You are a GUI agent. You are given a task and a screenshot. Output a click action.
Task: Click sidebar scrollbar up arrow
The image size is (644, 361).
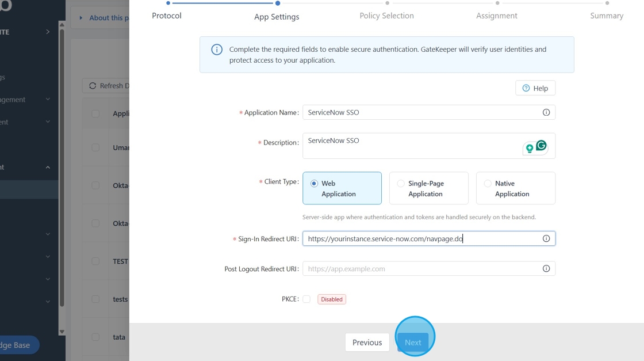(62, 25)
